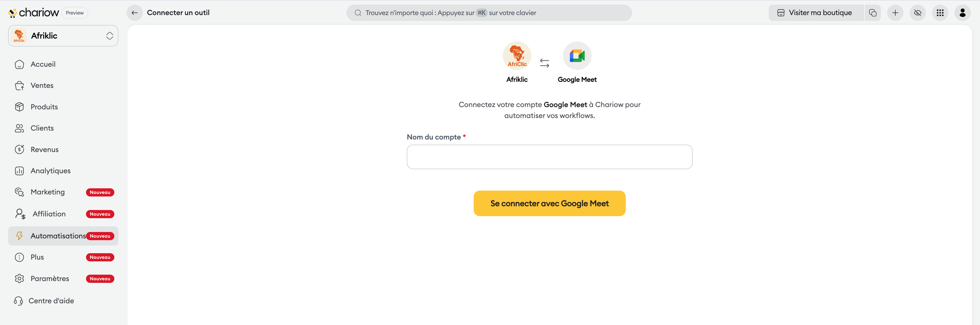Click the copy shop link icon
The width and height of the screenshot is (980, 325).
click(x=873, y=13)
